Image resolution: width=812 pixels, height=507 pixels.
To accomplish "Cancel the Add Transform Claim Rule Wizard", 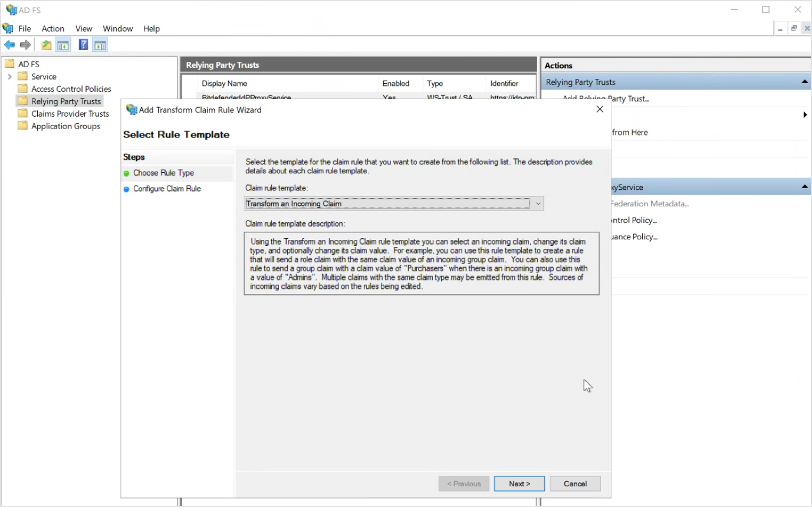I will 575,483.
